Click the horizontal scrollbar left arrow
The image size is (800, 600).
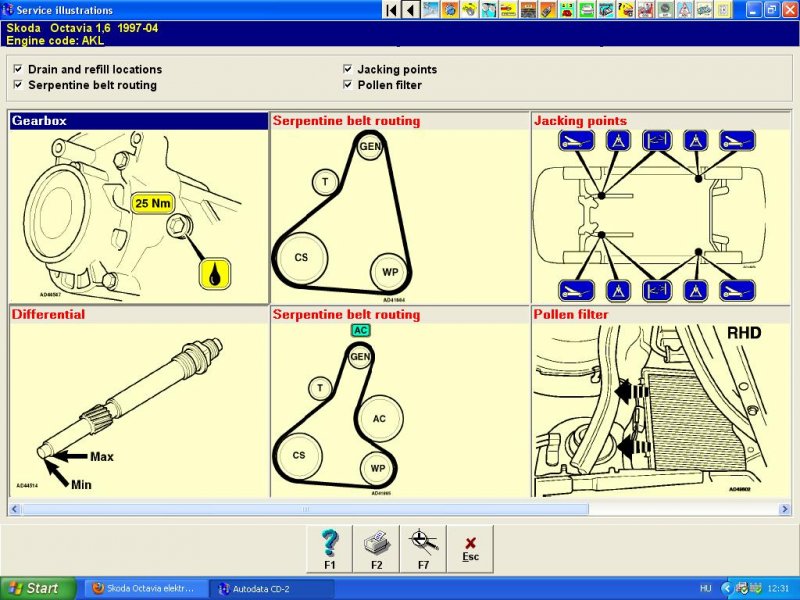pyautogui.click(x=14, y=509)
